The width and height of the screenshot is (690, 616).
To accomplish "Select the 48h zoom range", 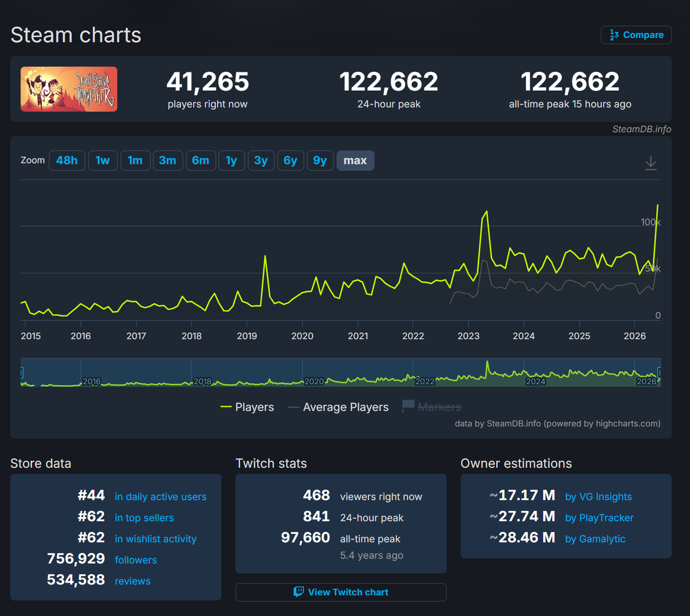I will [67, 160].
